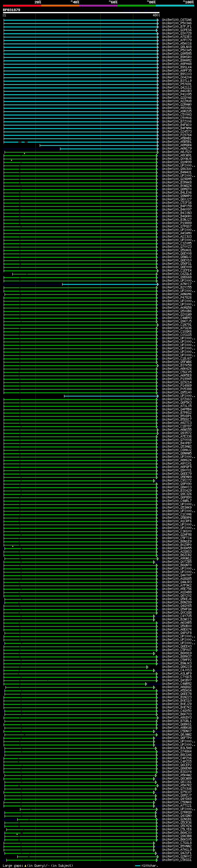Select hit label UniRef100_Q4Z1F1

[x=177, y=853]
